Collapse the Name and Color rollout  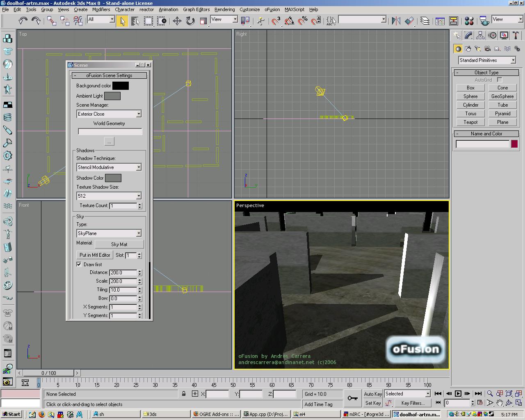486,134
